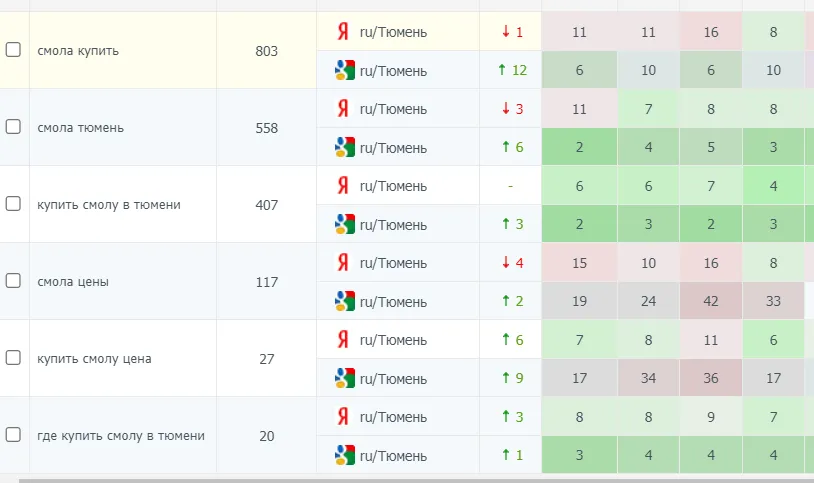Click the Yandex icon in the где купить смолу в тюмени row
This screenshot has width=814, height=483.
pyautogui.click(x=343, y=417)
